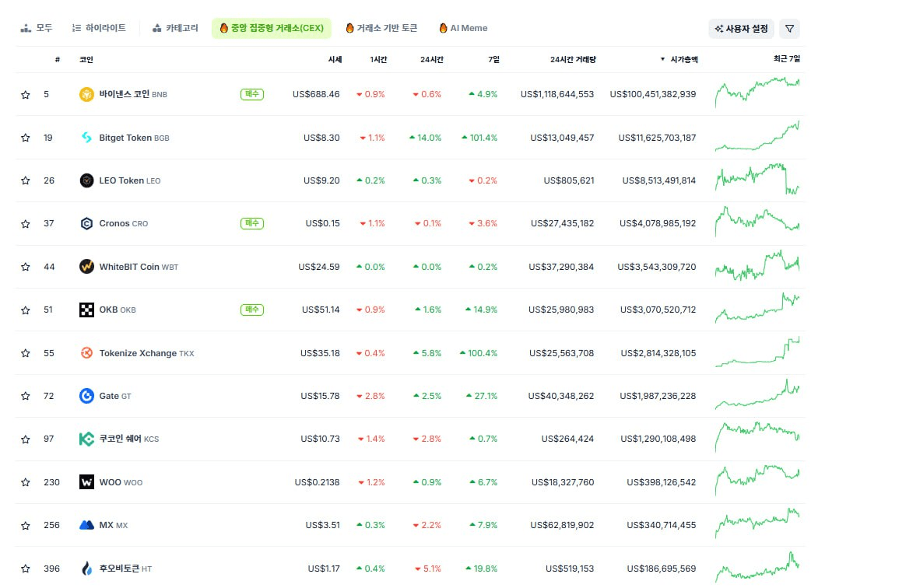Click the WOO logo icon

tap(86, 482)
